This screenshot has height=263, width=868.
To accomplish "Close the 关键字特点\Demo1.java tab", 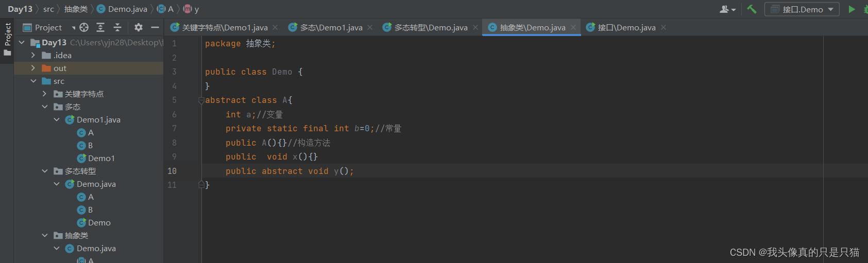I will coord(275,27).
